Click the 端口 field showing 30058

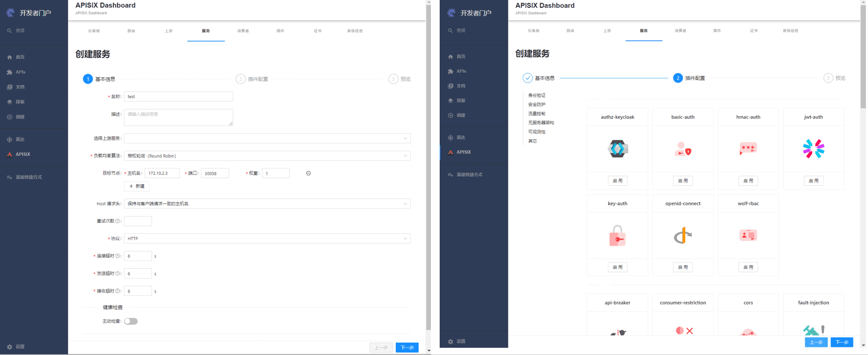click(215, 173)
